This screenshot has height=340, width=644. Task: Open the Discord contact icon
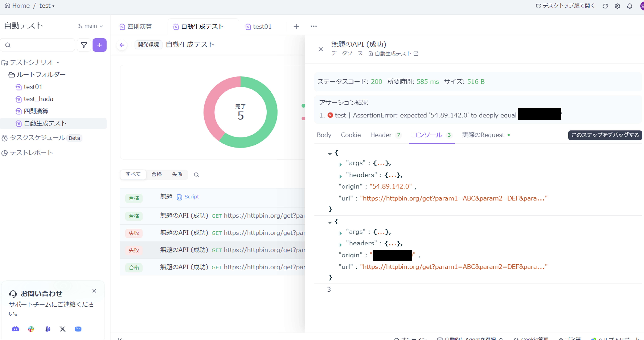[x=15, y=329]
